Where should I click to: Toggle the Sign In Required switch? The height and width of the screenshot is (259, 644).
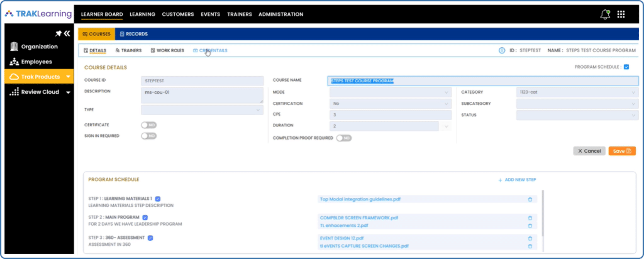[x=148, y=136]
